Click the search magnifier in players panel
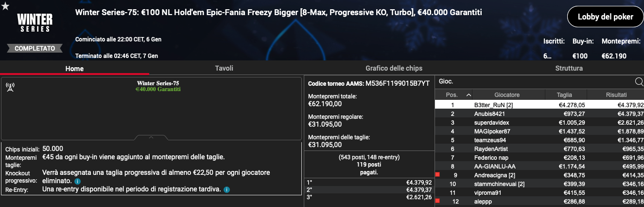The image size is (644, 207). click(x=639, y=82)
